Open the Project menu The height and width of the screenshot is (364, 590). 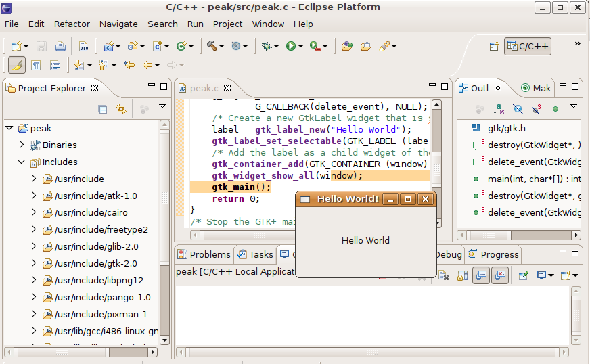(x=227, y=24)
